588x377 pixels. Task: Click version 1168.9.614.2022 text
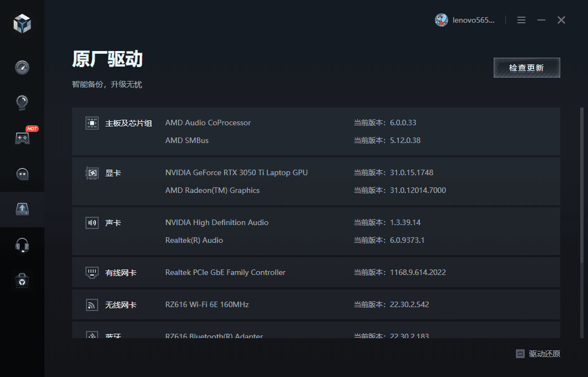coord(418,272)
